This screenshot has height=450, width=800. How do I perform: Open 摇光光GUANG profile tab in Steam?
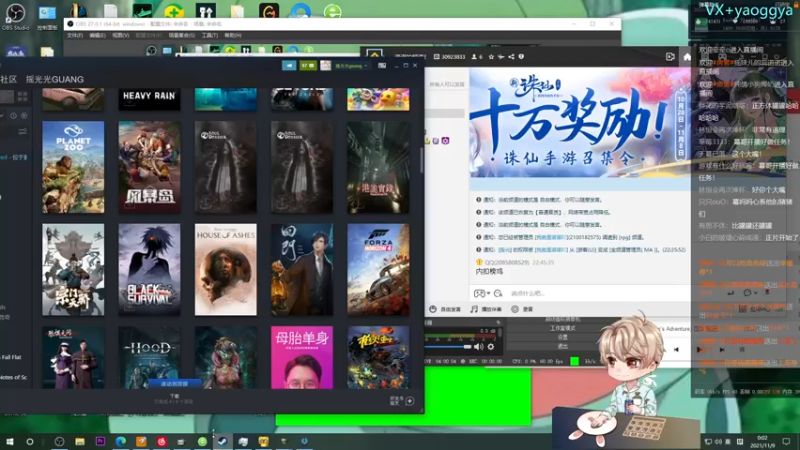(x=55, y=80)
